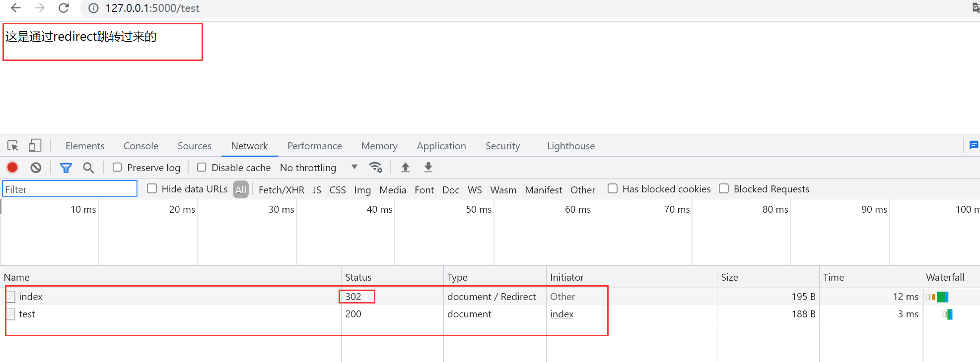Select the Network tab

tap(249, 146)
